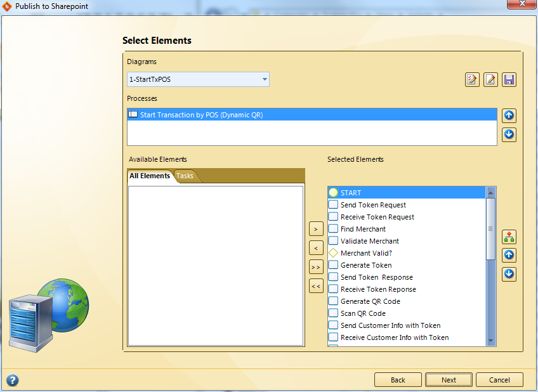Select the All Elements tab
This screenshot has height=392, width=538.
click(150, 176)
